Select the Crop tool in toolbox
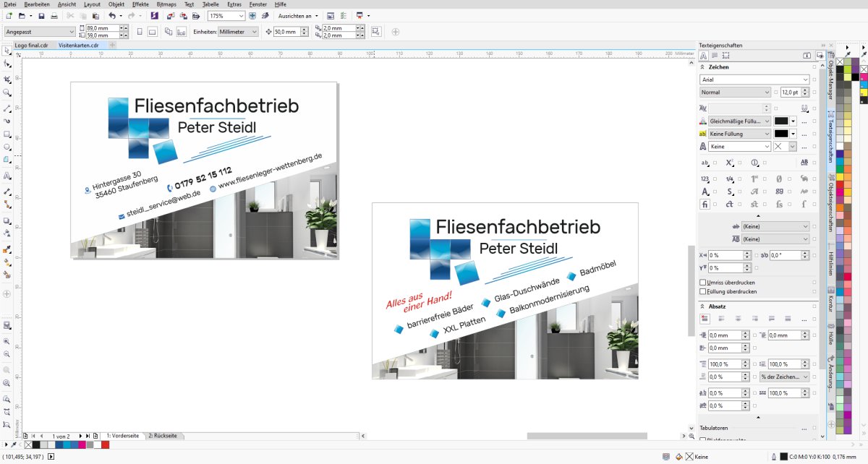 7,79
